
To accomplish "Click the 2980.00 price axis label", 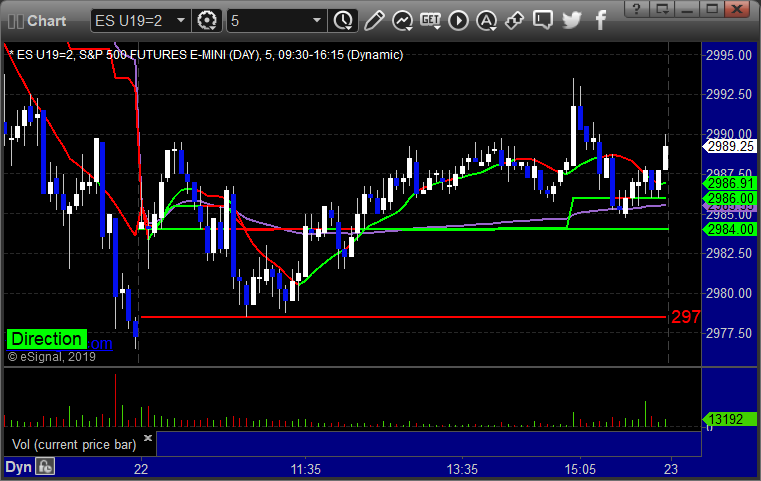I will pyautogui.click(x=729, y=293).
